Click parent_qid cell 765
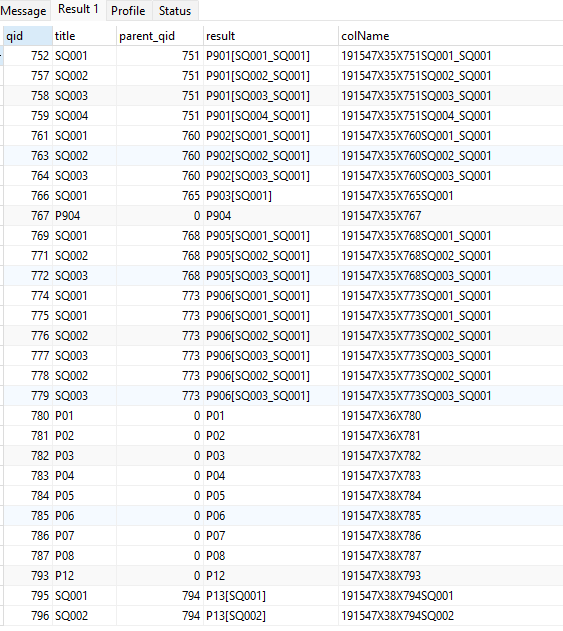The image size is (563, 631). coord(160,196)
